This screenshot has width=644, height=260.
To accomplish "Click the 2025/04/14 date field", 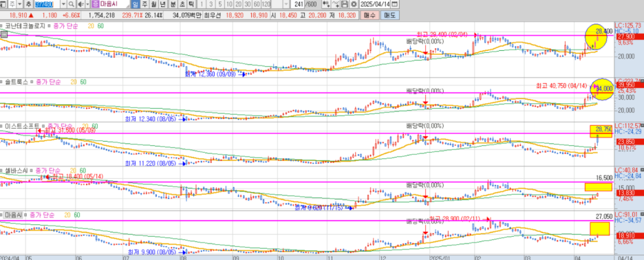I will tap(375, 5).
